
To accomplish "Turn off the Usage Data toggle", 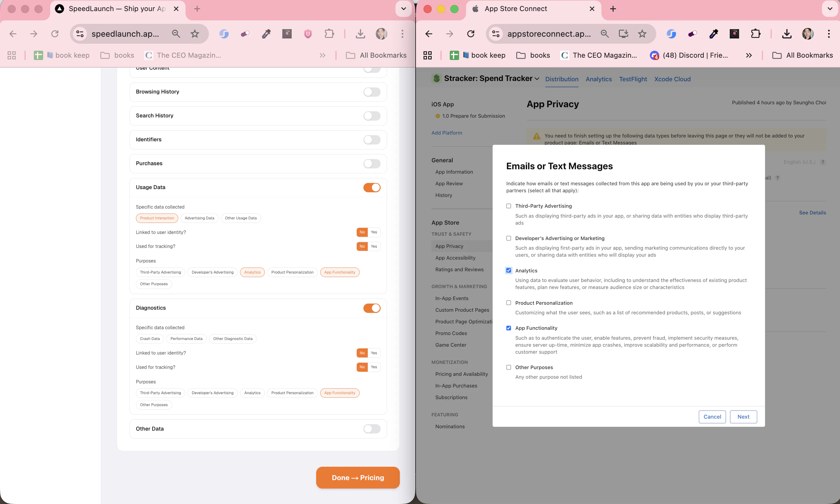I will [372, 188].
